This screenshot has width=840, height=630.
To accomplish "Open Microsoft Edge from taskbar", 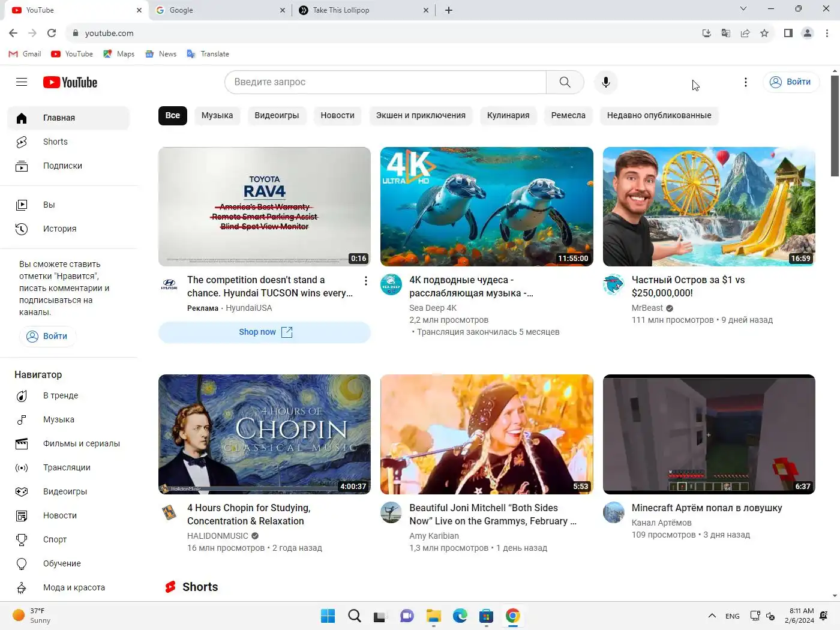I will [460, 616].
